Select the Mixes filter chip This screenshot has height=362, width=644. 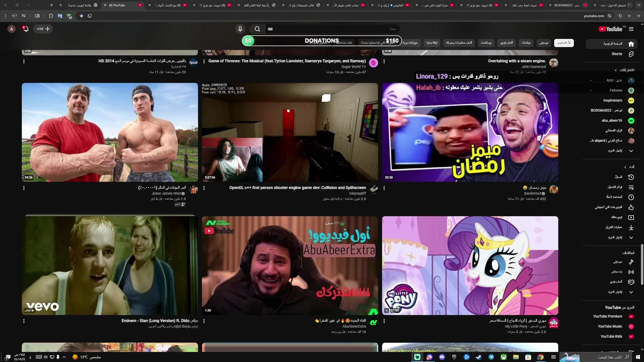526,43
